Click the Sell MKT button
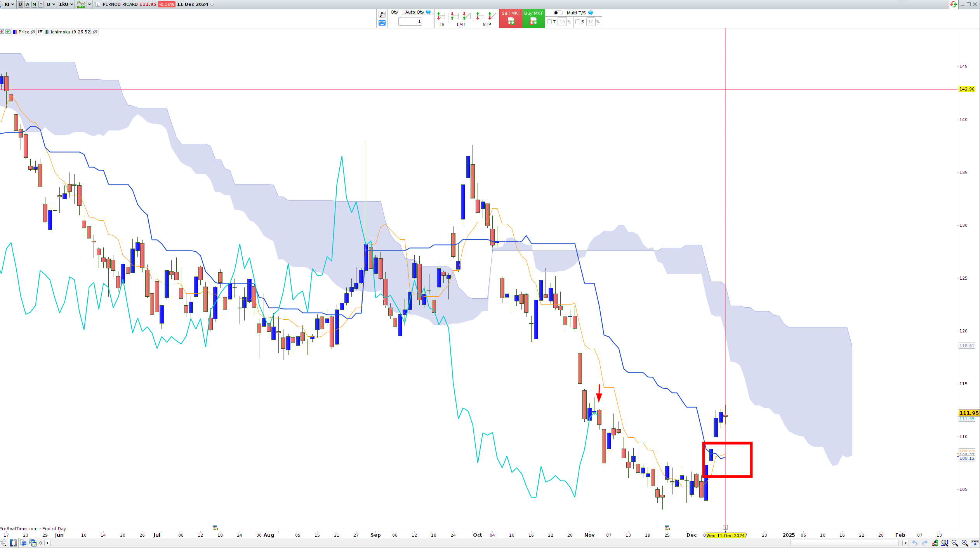The width and height of the screenshot is (980, 548). pyautogui.click(x=511, y=18)
